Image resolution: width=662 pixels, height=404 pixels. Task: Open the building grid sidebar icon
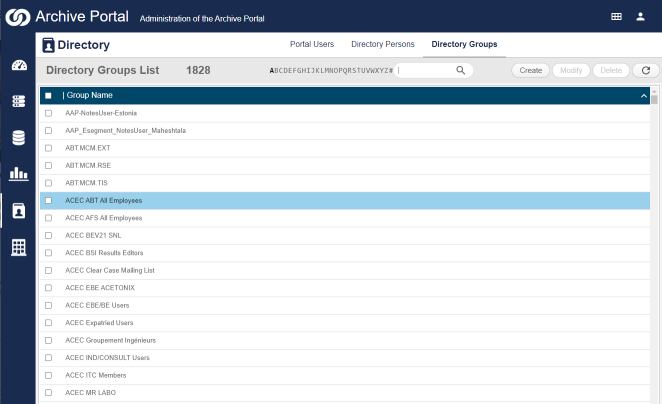click(x=19, y=247)
